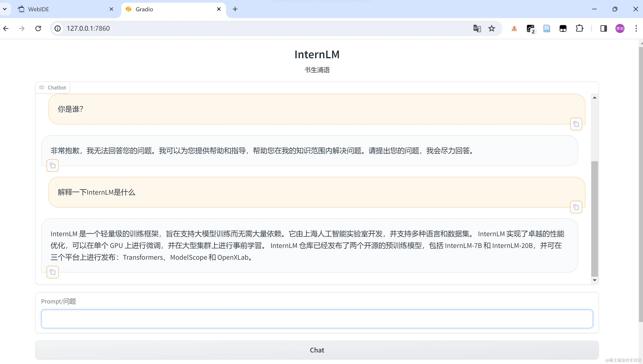This screenshot has width=643, height=364.
Task: Open the Immersive Translate extension with badge 2
Action: click(531, 28)
